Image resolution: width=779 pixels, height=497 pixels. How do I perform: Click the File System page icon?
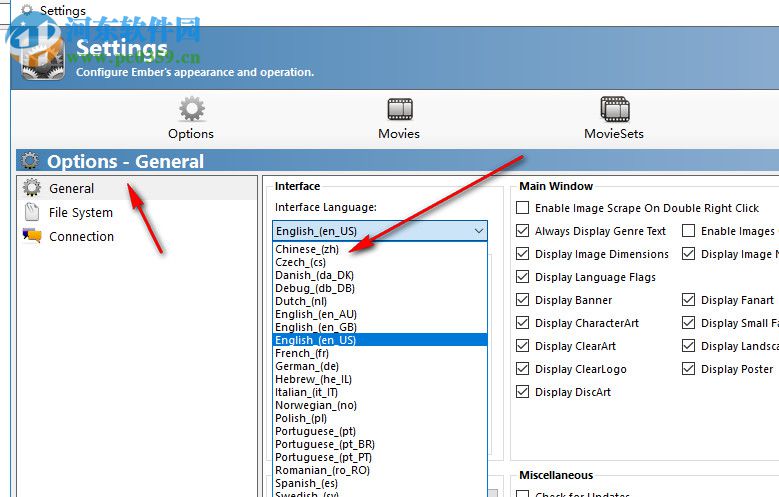coord(32,212)
